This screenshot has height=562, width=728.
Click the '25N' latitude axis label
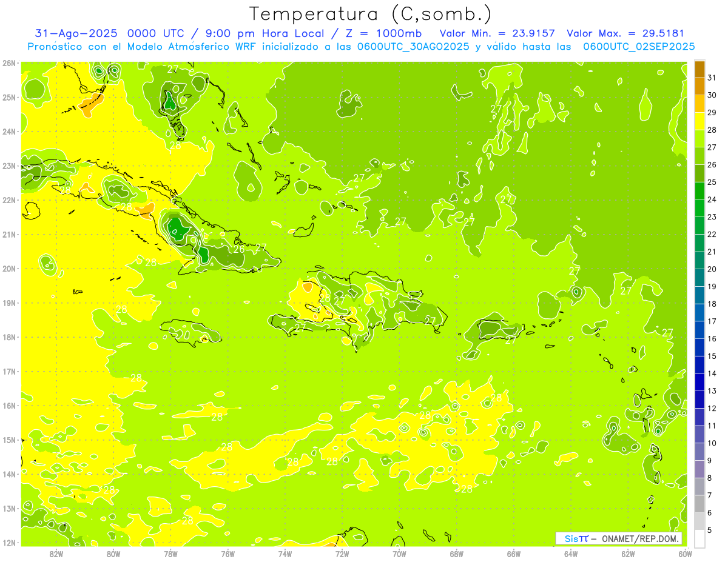[8, 97]
